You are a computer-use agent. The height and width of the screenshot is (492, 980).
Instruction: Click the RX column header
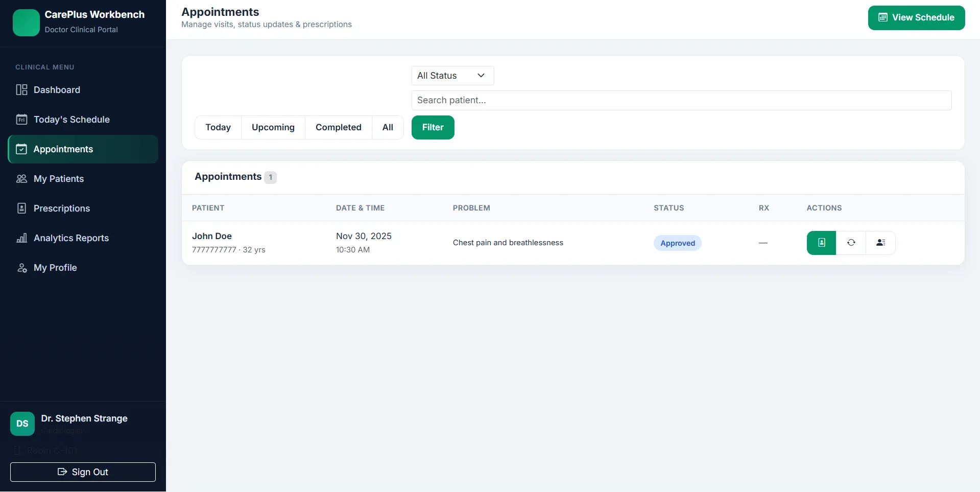(x=764, y=208)
